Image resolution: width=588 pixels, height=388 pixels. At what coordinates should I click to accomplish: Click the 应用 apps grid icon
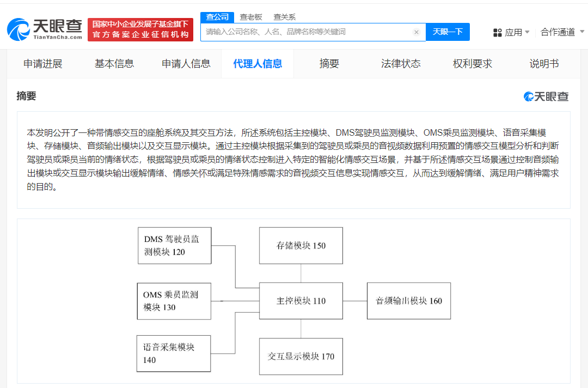coord(498,32)
